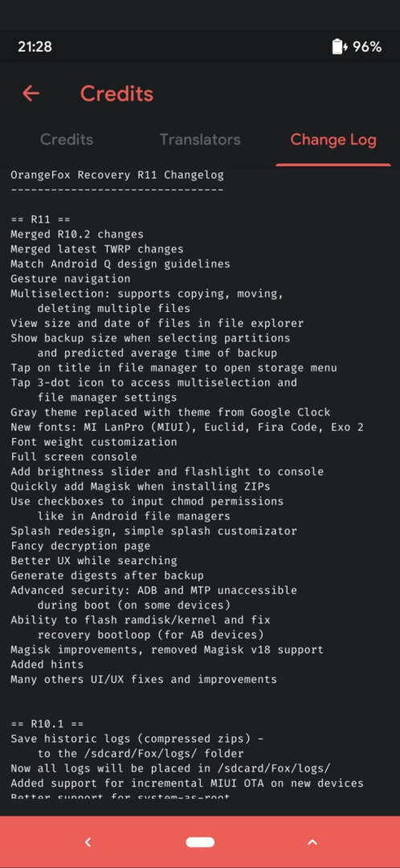400x868 pixels.
Task: Tap the Generate digests after backup line
Action: tap(107, 575)
